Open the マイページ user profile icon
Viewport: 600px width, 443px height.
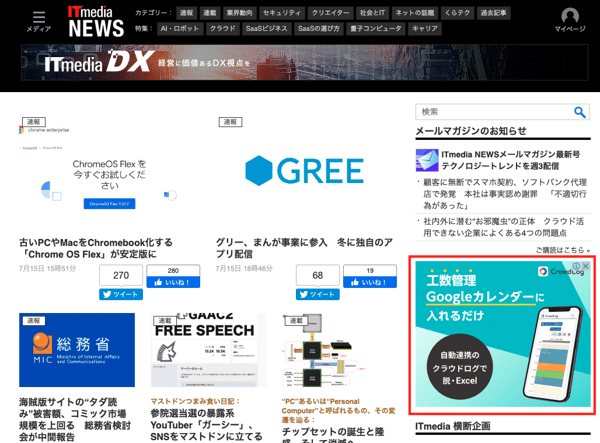coord(570,20)
